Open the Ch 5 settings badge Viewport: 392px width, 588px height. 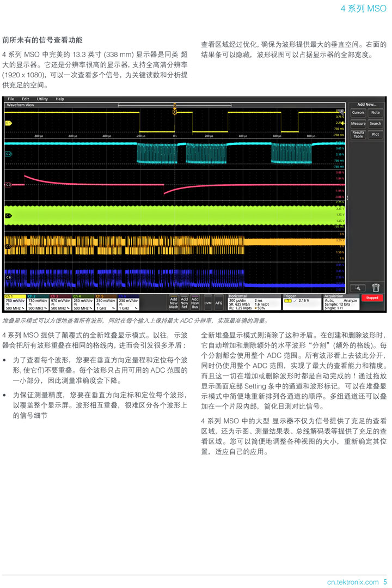coord(106,302)
